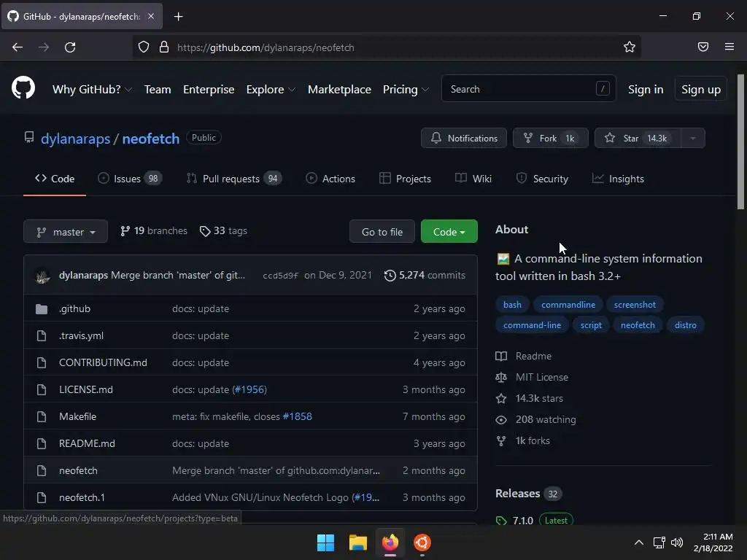View the 33 tags link

[223, 231]
